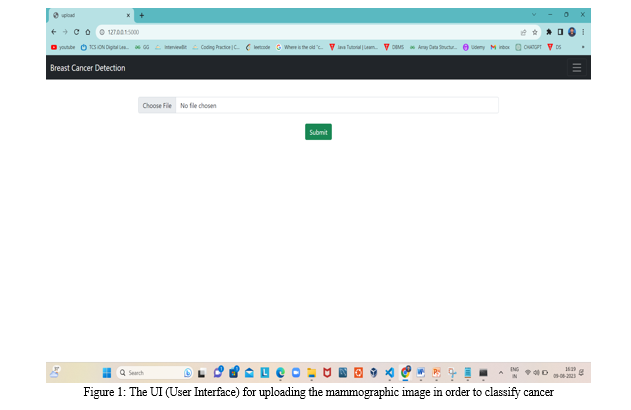
Task: Open the extensions puzzle icon
Action: pos(548,32)
